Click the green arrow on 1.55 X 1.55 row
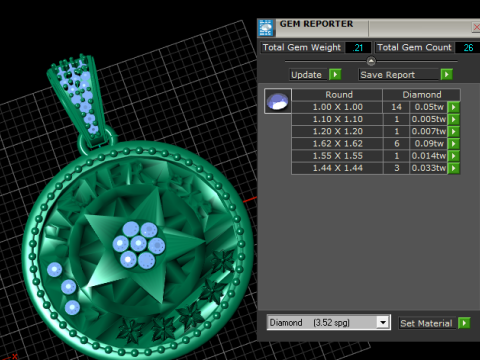This screenshot has height=360, width=480. pyautogui.click(x=454, y=156)
